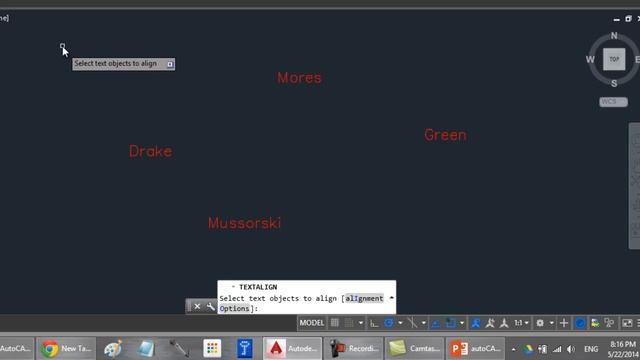Restore down the drawing window
Image resolution: width=640 pixels, height=360 pixels.
(628, 19)
